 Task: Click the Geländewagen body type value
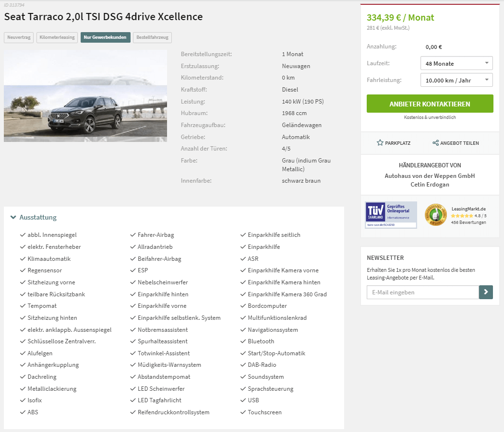click(x=302, y=125)
